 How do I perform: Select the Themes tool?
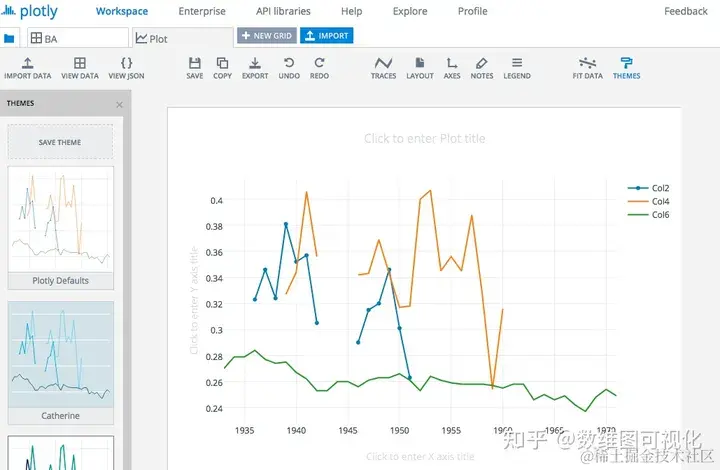coord(626,68)
